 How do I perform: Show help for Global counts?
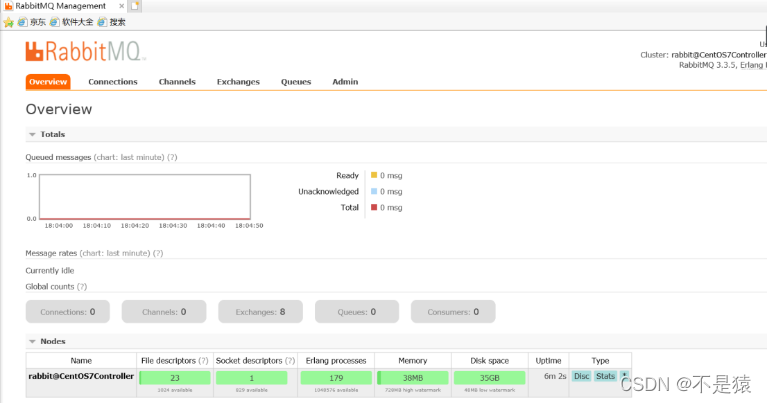pos(82,287)
